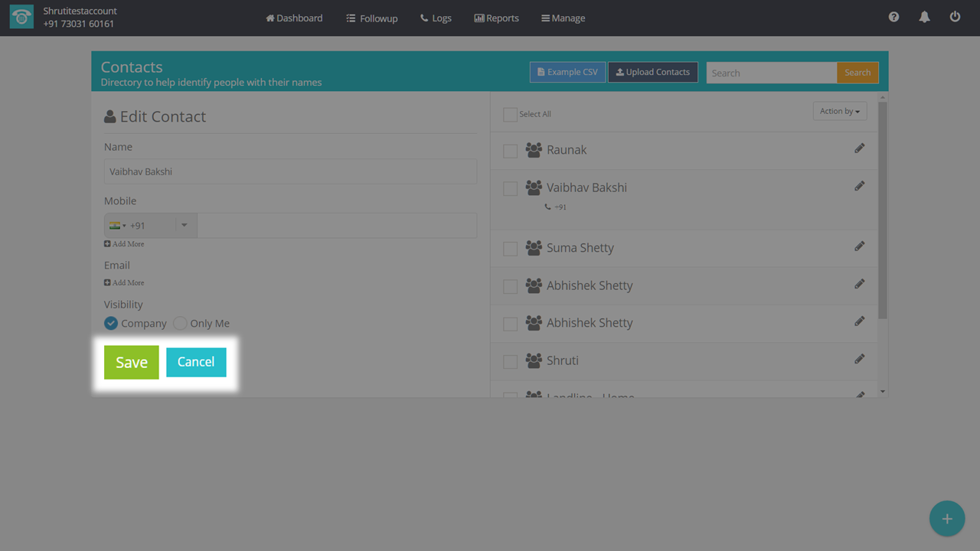The image size is (980, 551).
Task: Expand the Action by dropdown
Action: pyautogui.click(x=839, y=112)
